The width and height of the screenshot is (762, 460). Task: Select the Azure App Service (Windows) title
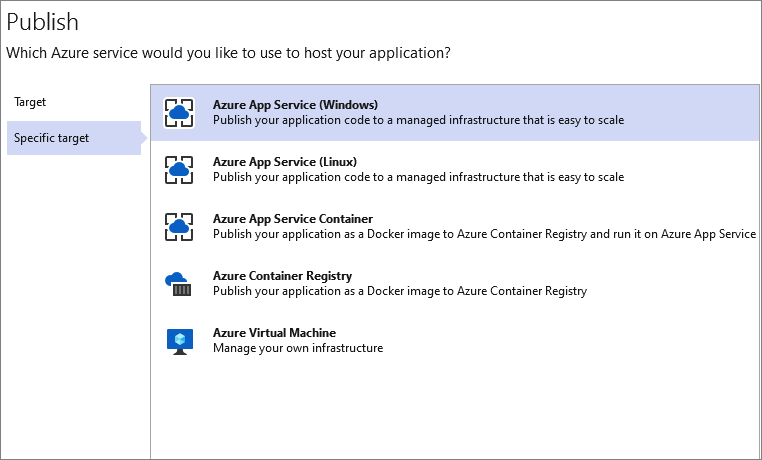pyautogui.click(x=295, y=104)
